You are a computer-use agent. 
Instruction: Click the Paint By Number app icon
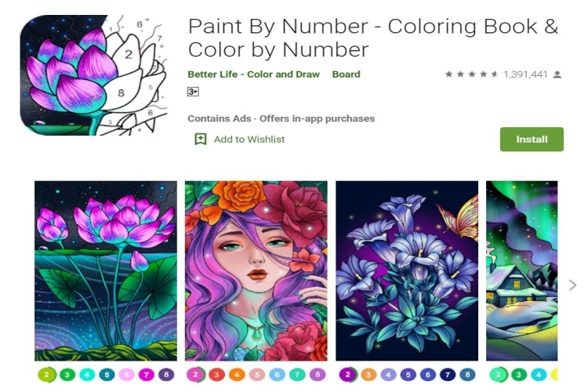(93, 75)
